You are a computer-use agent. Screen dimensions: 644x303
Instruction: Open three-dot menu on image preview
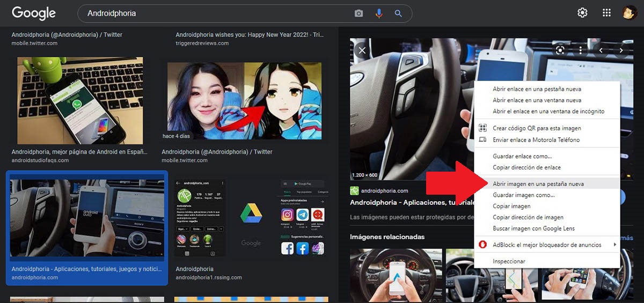[581, 50]
